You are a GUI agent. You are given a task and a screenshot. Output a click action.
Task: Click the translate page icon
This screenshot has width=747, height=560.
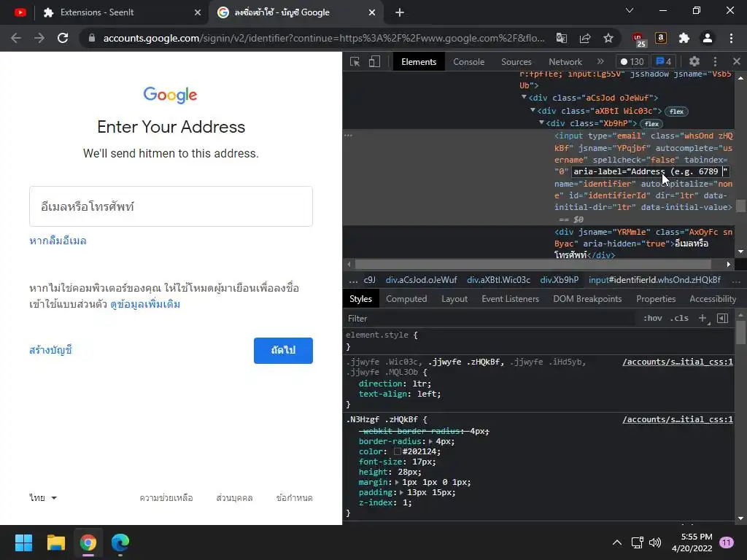pos(561,38)
